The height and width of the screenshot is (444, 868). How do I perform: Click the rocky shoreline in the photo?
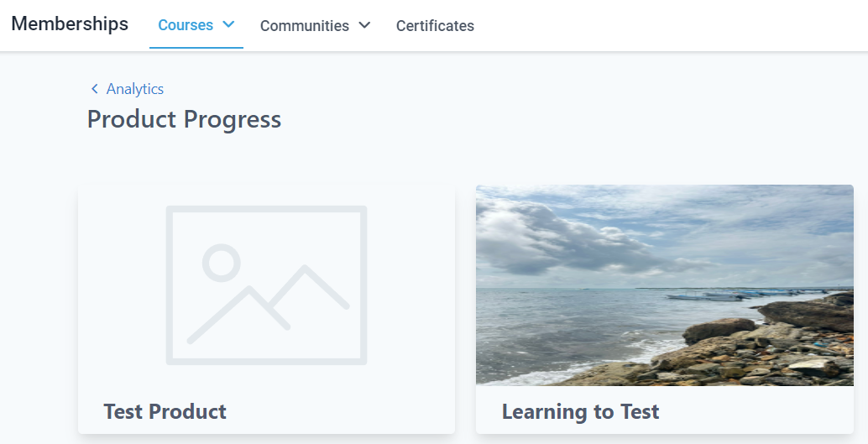[756, 348]
